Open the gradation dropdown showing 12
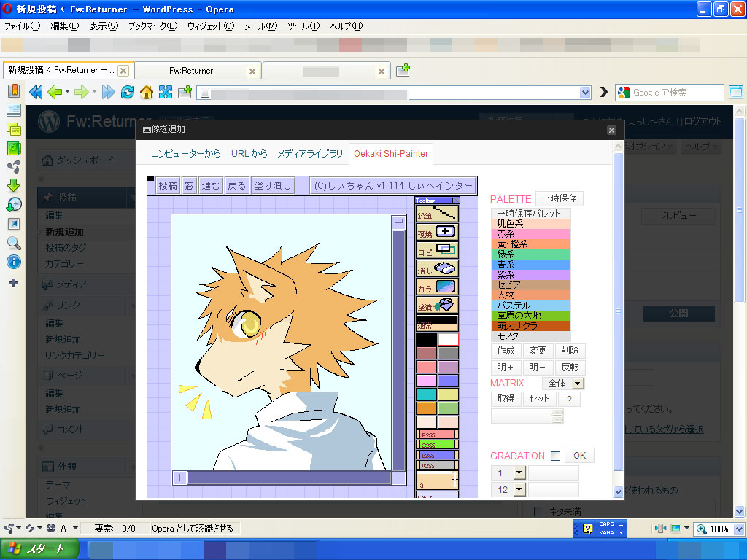Screen dimensions: 747x560 pyautogui.click(x=508, y=489)
